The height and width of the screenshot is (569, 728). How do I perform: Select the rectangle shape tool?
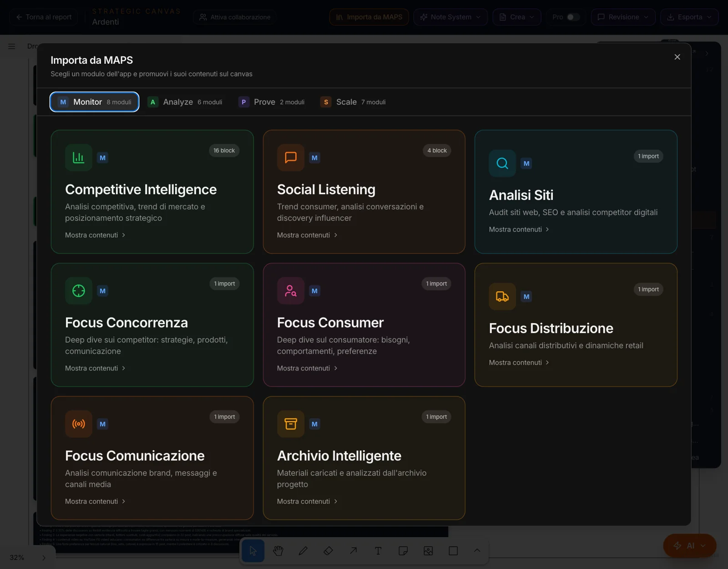pos(453,551)
